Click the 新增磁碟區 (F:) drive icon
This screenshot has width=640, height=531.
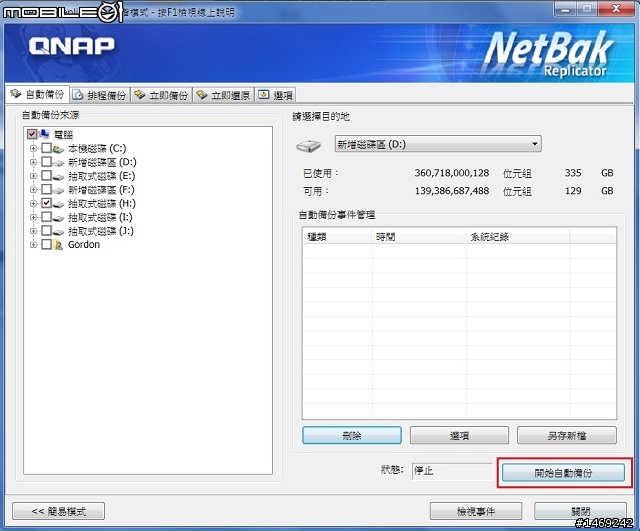click(x=58, y=190)
